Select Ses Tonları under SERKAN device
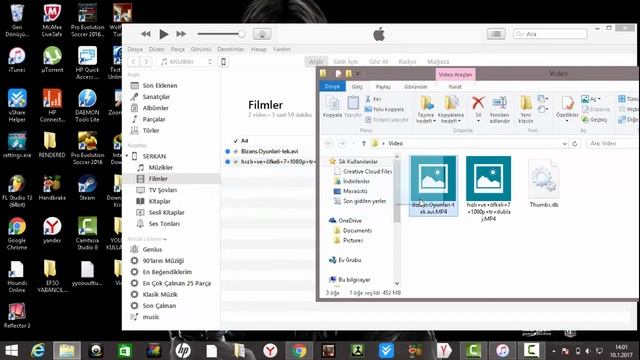Image resolution: width=640 pixels, height=360 pixels. pos(164,224)
